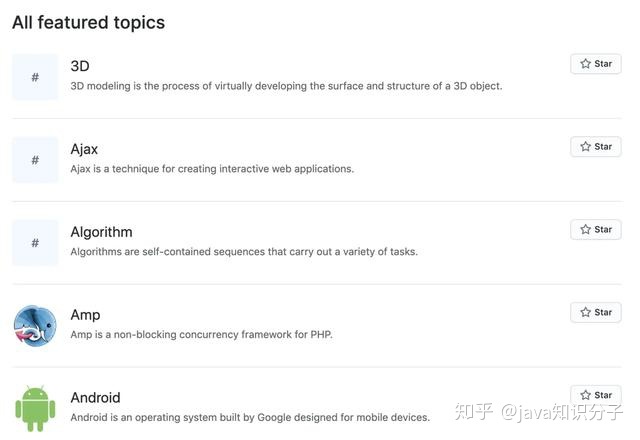Viewport: 640px width, 440px height.
Task: Click the Ajax technique description text
Action: tap(212, 169)
